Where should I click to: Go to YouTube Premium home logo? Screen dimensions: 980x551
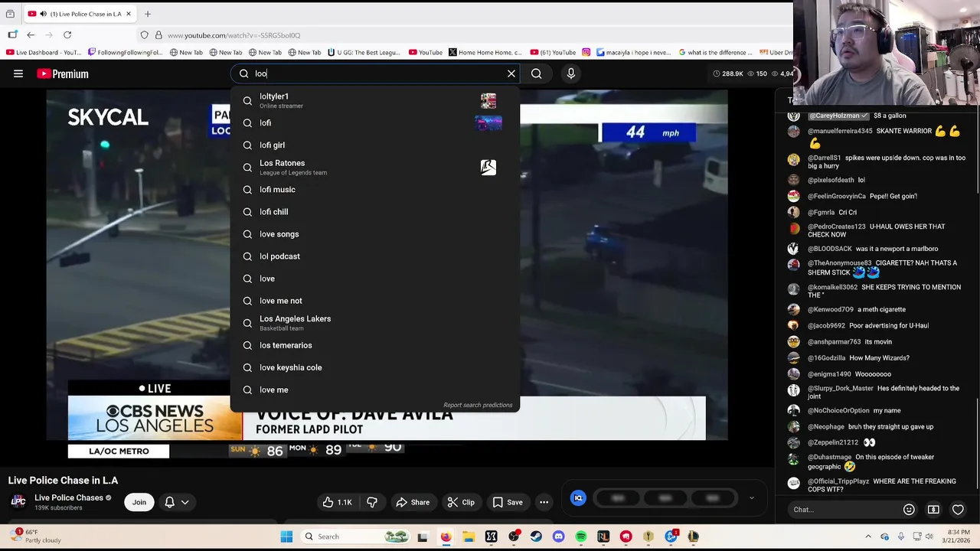point(63,73)
